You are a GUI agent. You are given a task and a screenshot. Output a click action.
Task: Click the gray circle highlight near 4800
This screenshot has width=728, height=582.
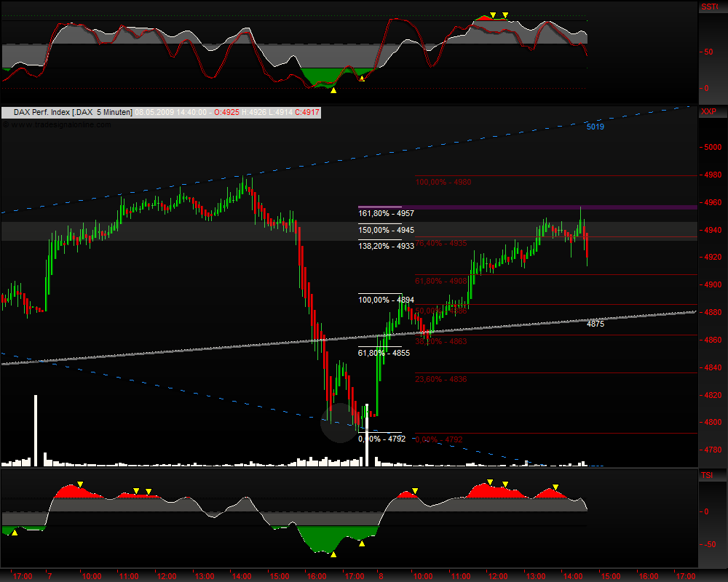(x=339, y=423)
